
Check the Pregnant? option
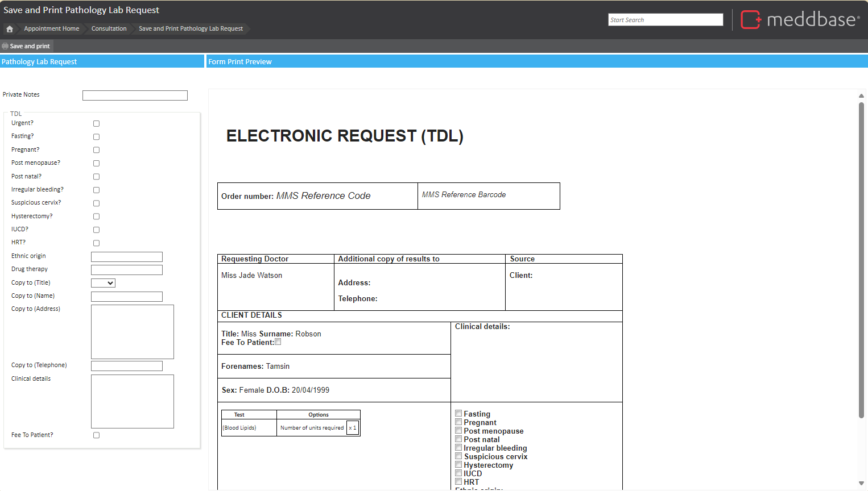point(96,150)
